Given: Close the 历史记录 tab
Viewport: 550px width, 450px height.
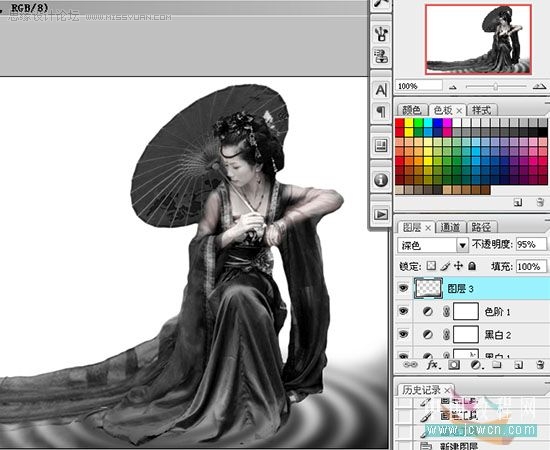Looking at the screenshot, I should pos(447,390).
